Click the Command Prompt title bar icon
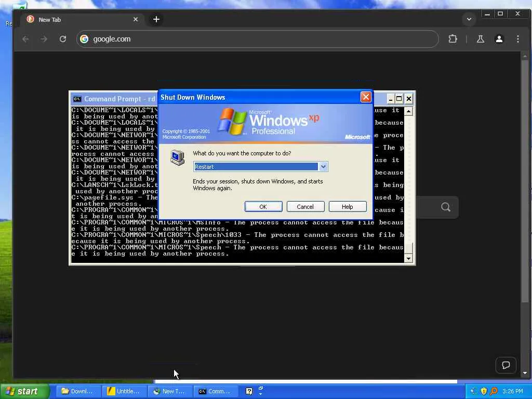The image size is (532, 399). (77, 99)
